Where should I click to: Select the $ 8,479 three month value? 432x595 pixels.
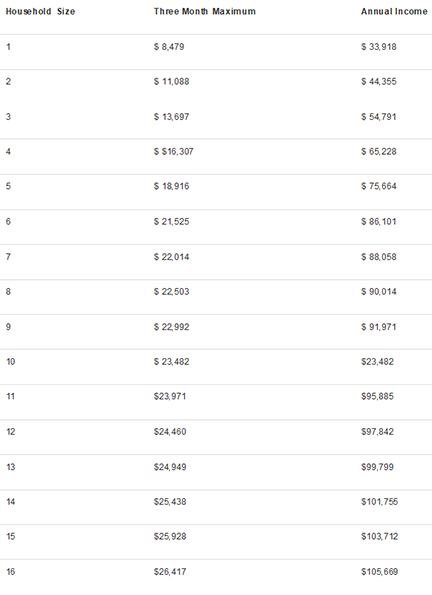click(169, 47)
